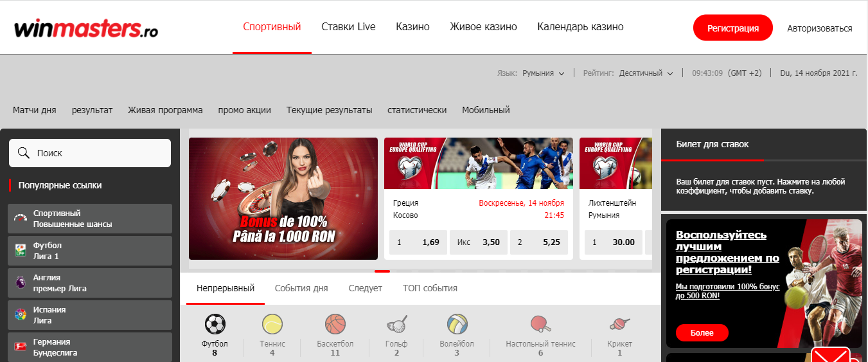Choose the Cricket sport icon
The width and height of the screenshot is (868, 362).
coord(620,324)
